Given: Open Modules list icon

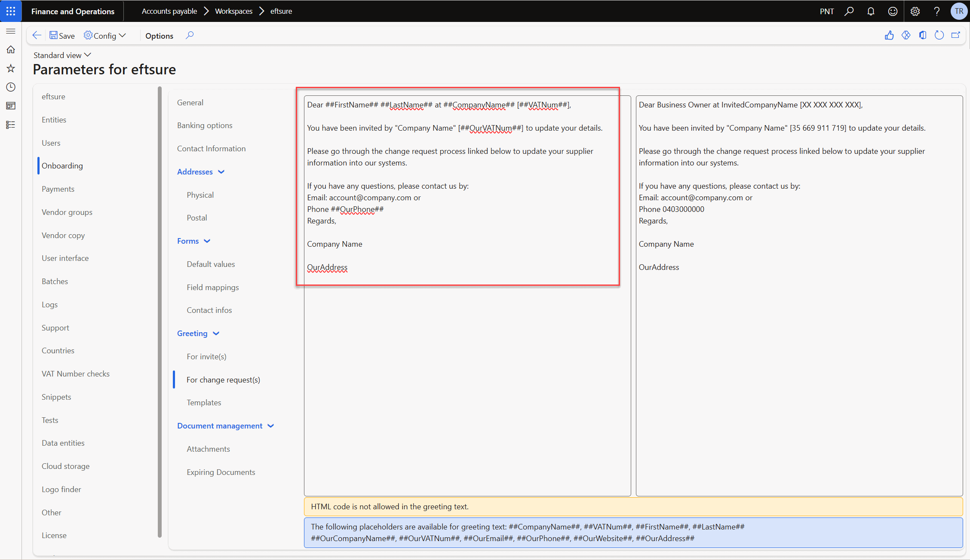Looking at the screenshot, I should click(11, 125).
